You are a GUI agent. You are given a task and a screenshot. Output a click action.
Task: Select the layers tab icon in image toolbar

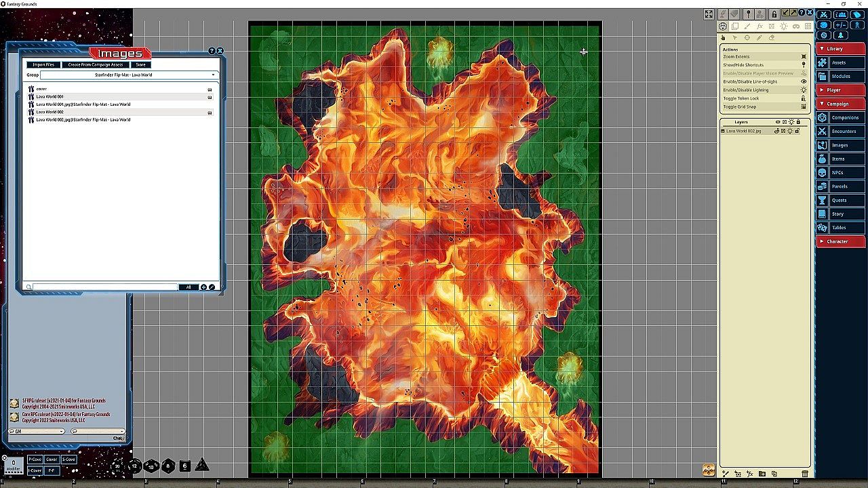pyautogui.click(x=735, y=26)
